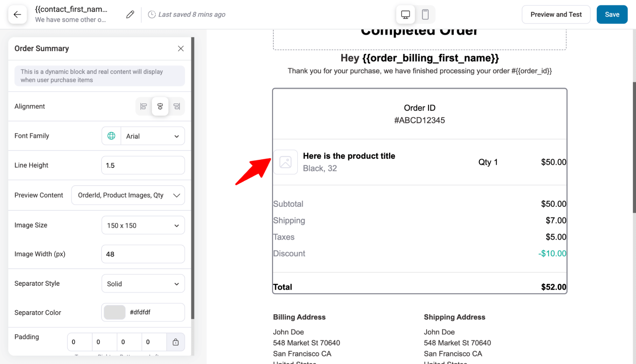Click the right-align icon in Alignment

(x=177, y=106)
